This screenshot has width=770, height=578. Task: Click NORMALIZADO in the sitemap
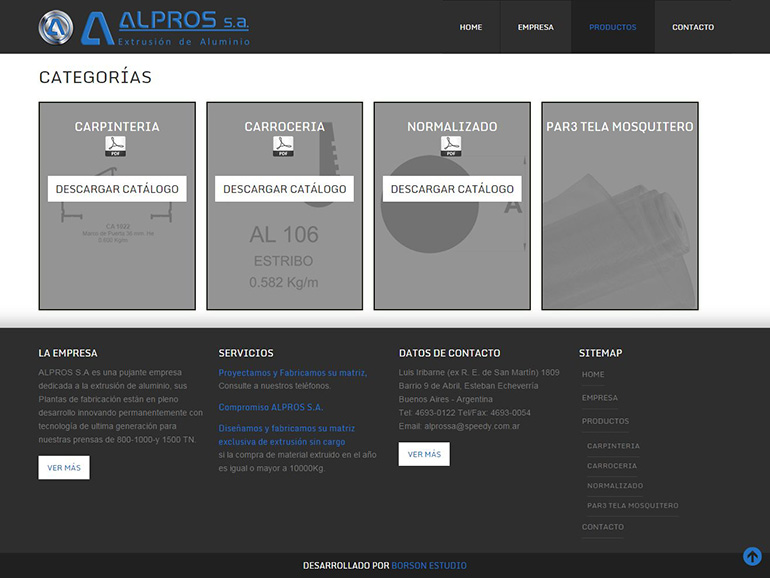tap(615, 485)
